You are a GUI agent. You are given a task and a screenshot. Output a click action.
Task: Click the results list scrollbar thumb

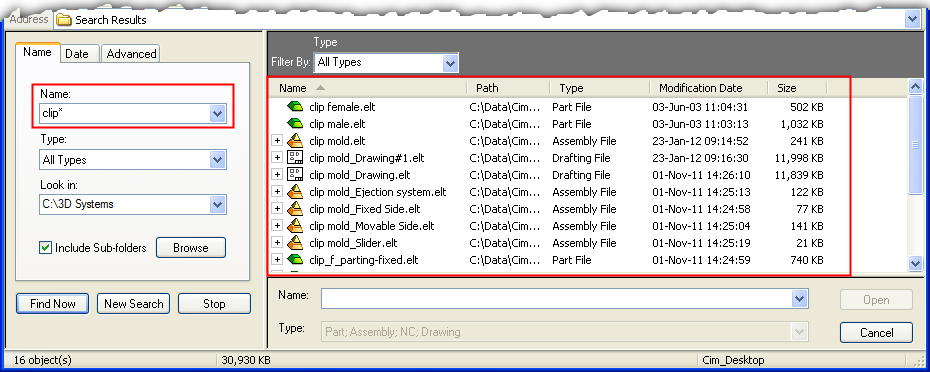coord(915,144)
